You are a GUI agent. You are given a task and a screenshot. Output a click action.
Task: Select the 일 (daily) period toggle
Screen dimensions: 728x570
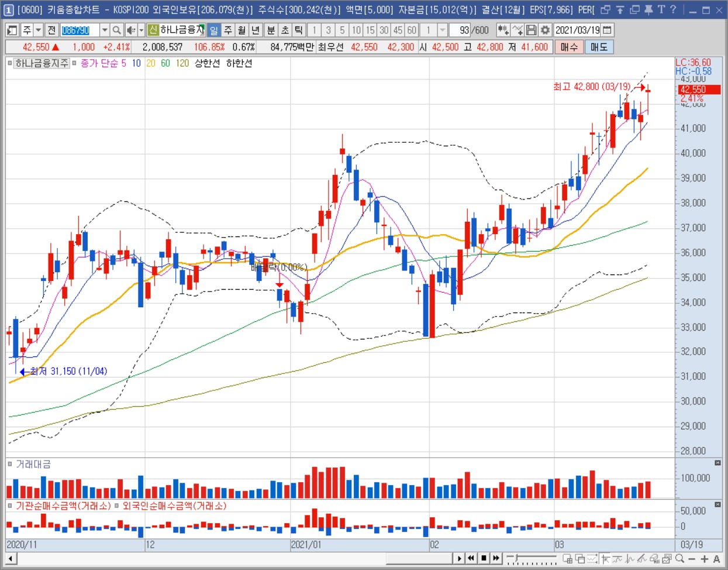[x=214, y=30]
